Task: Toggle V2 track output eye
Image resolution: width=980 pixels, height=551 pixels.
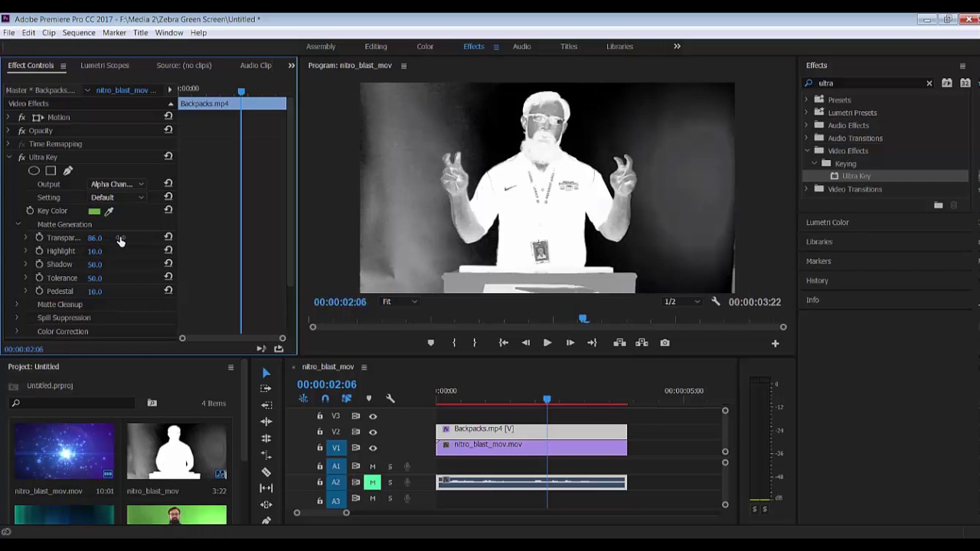Action: click(373, 432)
